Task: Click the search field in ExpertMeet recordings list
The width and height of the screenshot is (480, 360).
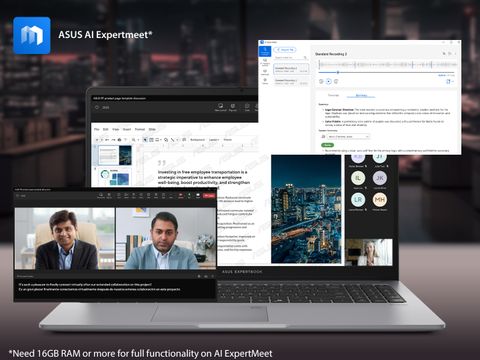Action: [x=291, y=58]
